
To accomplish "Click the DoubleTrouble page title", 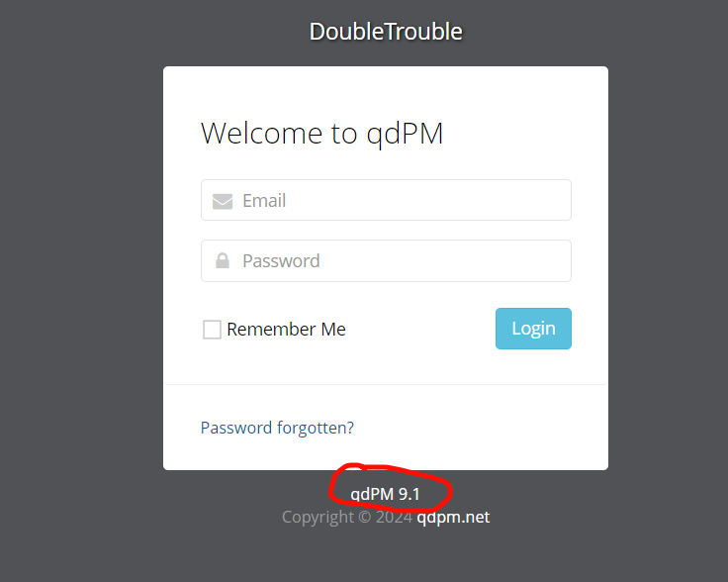I will (x=386, y=32).
